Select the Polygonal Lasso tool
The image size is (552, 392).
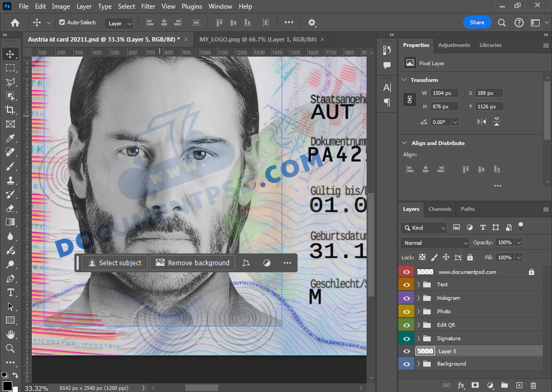10,82
